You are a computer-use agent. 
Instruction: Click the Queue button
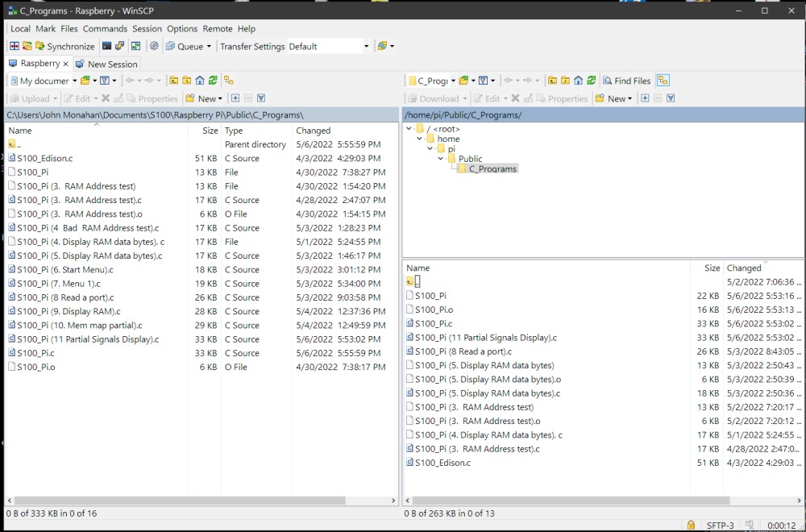tap(185, 46)
